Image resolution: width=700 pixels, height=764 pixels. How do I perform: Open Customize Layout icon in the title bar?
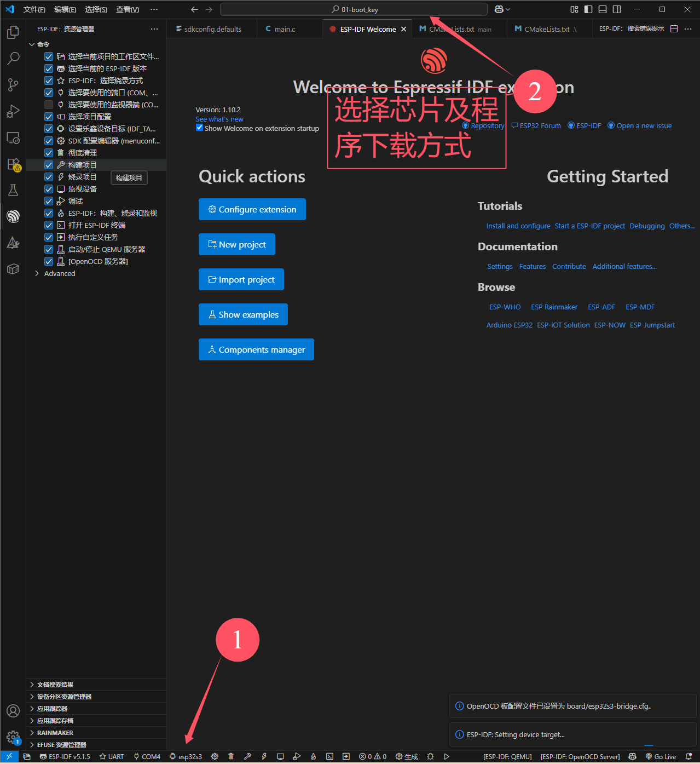tap(574, 9)
